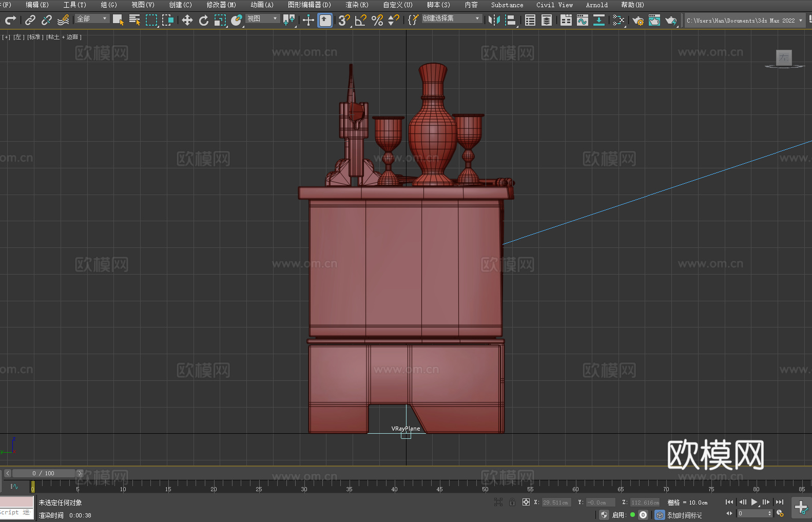Open the 创建选择集 named selection dropdown

pos(452,18)
